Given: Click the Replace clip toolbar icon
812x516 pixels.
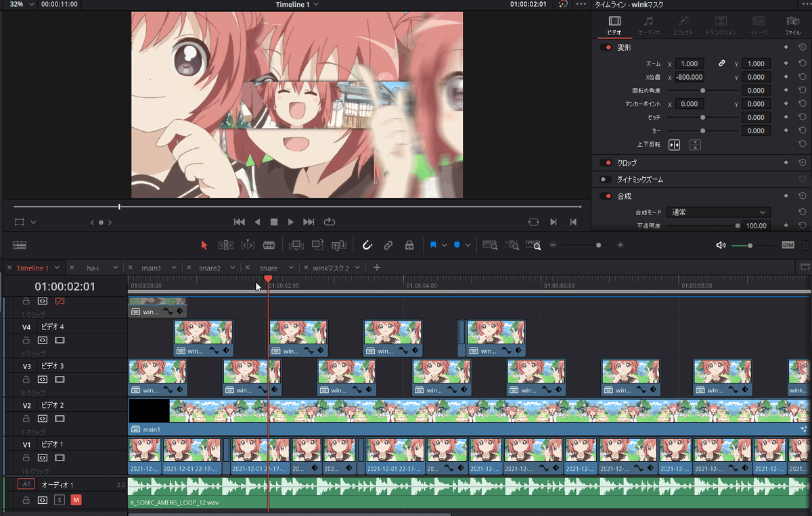Looking at the screenshot, I should tap(339, 245).
